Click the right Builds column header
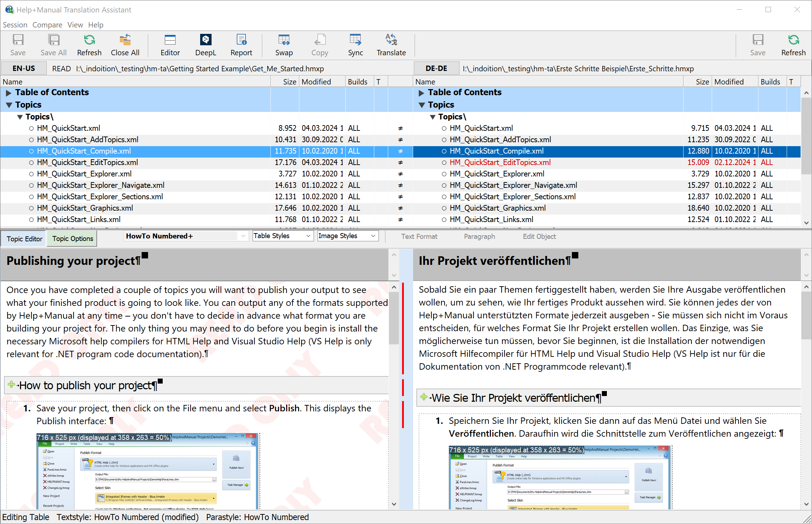The height and width of the screenshot is (524, 812). click(772, 82)
